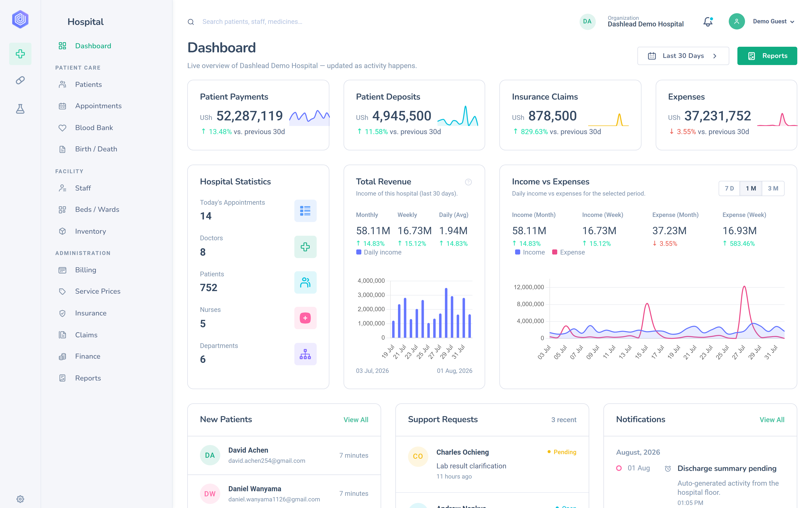Viewport: 812px width, 508px height.
Task: Click the Doctors cross icon tile
Action: pyautogui.click(x=305, y=247)
